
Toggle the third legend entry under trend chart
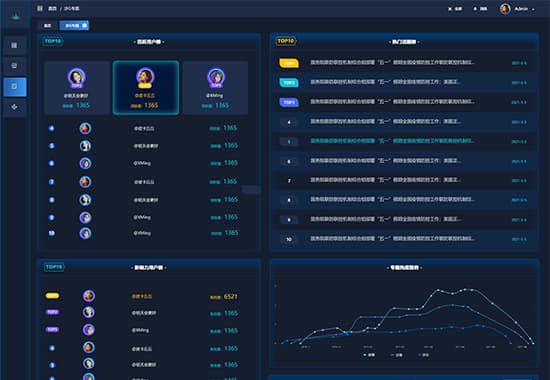point(424,355)
